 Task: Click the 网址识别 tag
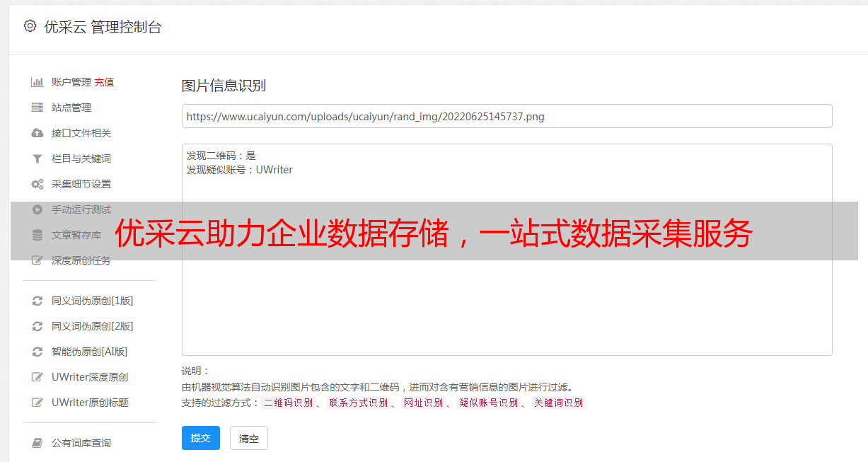pyautogui.click(x=423, y=403)
